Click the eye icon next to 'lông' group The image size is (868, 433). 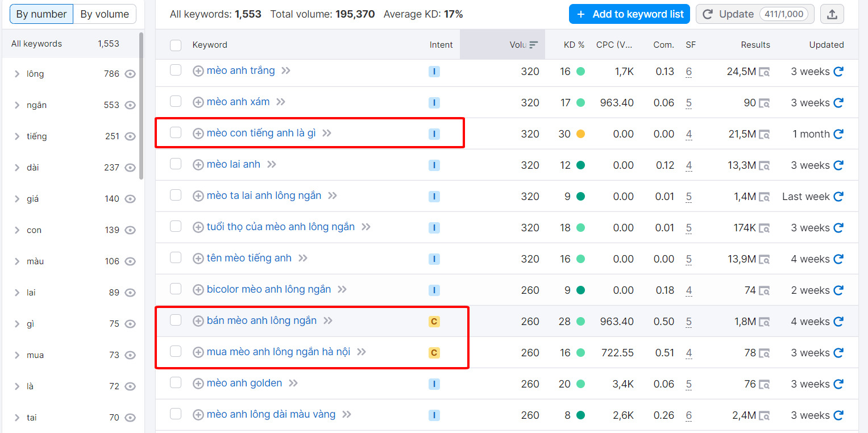coord(130,73)
